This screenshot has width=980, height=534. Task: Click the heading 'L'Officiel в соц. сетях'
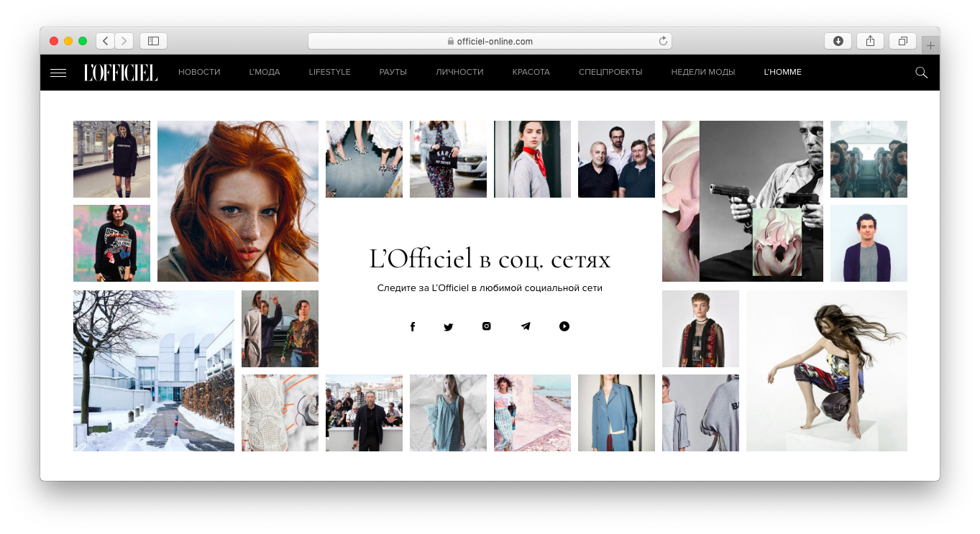coord(490,259)
